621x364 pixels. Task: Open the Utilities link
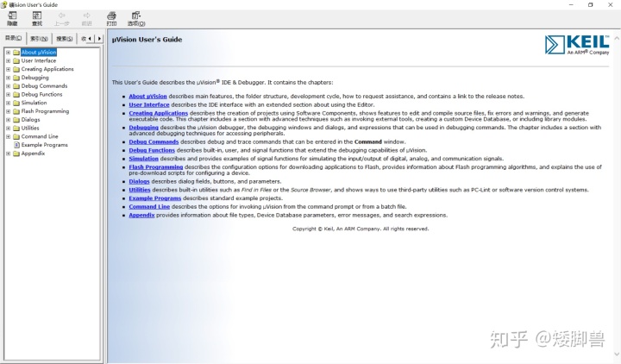(140, 190)
